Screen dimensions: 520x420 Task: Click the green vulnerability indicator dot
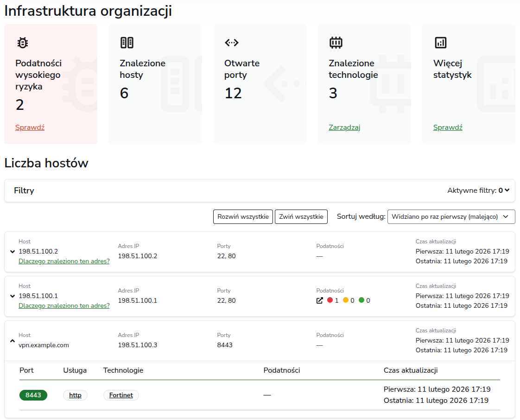361,300
